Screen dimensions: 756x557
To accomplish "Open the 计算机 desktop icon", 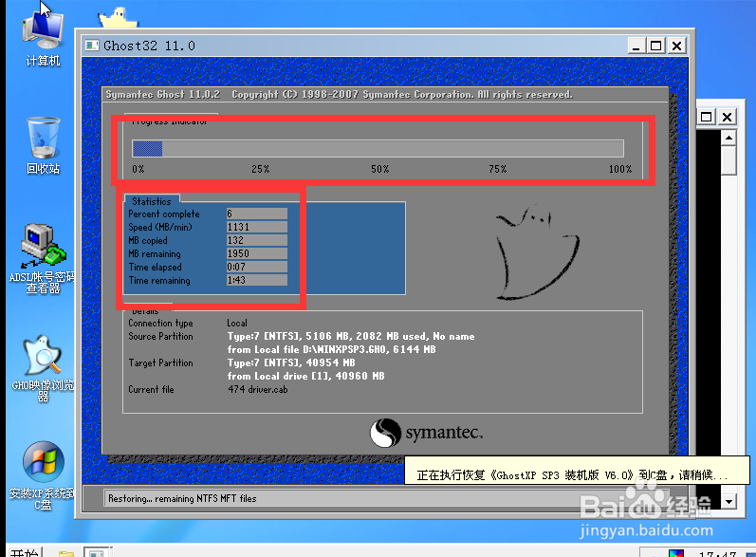I will (43, 36).
